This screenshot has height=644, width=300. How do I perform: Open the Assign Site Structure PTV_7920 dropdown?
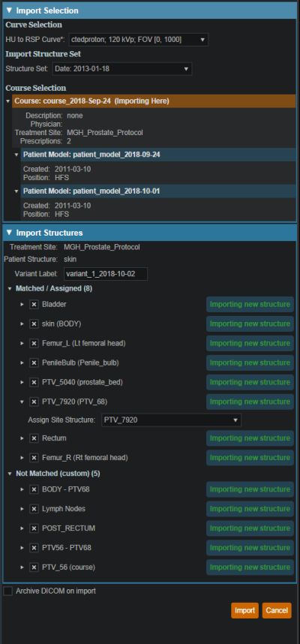[171, 420]
